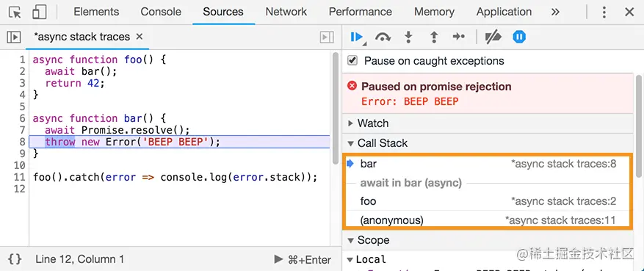Click 'Paused on promise rejection' message
The height and width of the screenshot is (271, 644).
436,87
